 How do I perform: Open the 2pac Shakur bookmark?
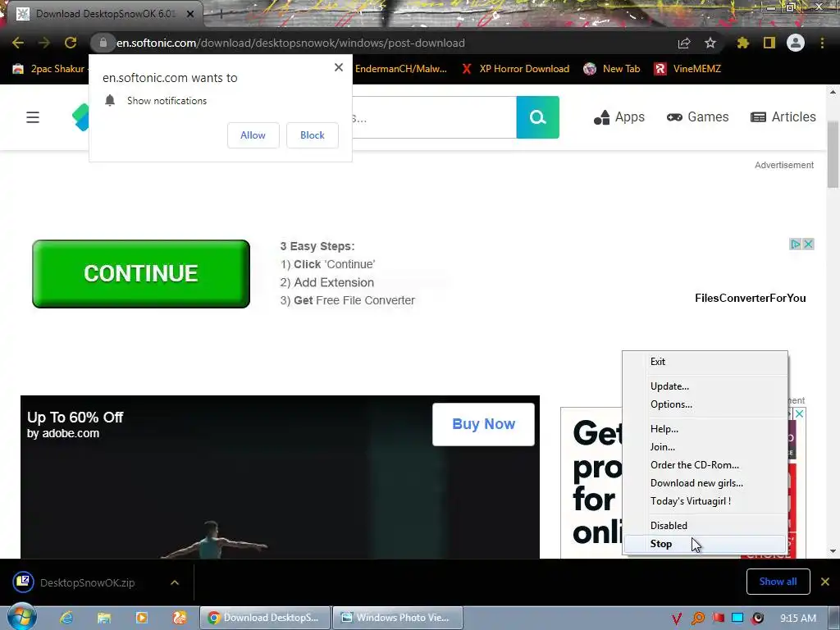[48, 69]
